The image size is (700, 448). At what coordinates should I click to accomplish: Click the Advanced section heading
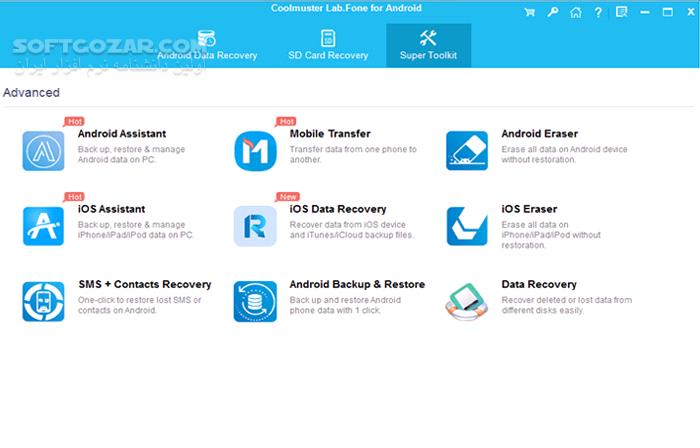point(31,93)
